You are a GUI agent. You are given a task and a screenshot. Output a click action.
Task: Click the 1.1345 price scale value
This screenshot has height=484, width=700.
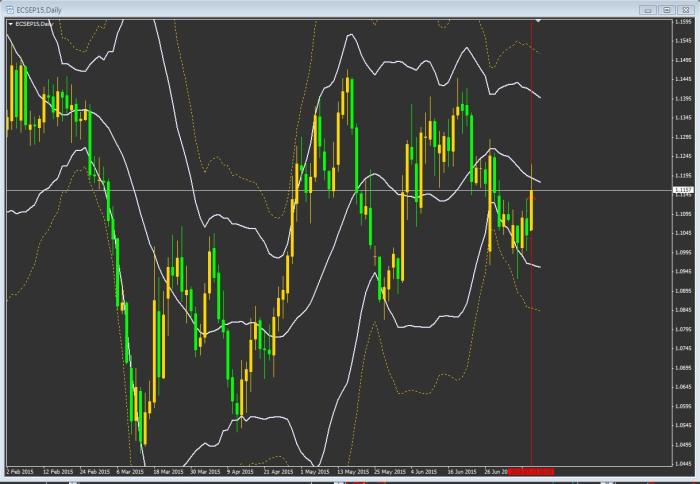click(683, 117)
